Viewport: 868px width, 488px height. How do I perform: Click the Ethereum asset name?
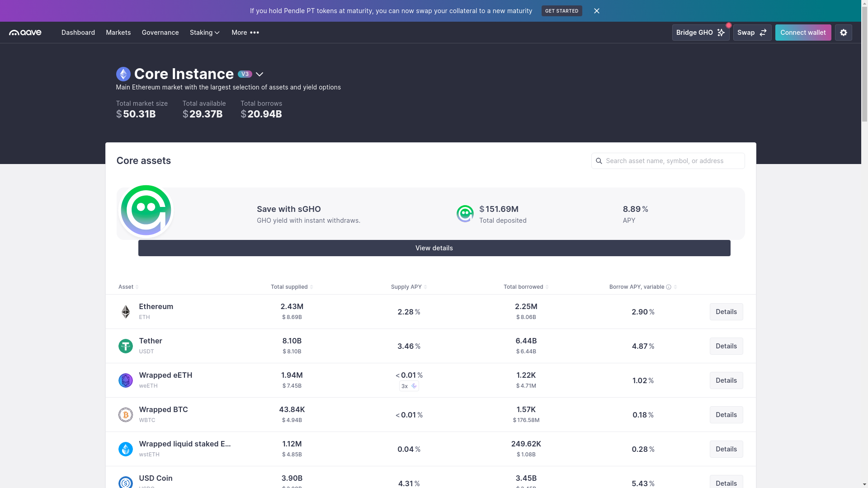156,306
